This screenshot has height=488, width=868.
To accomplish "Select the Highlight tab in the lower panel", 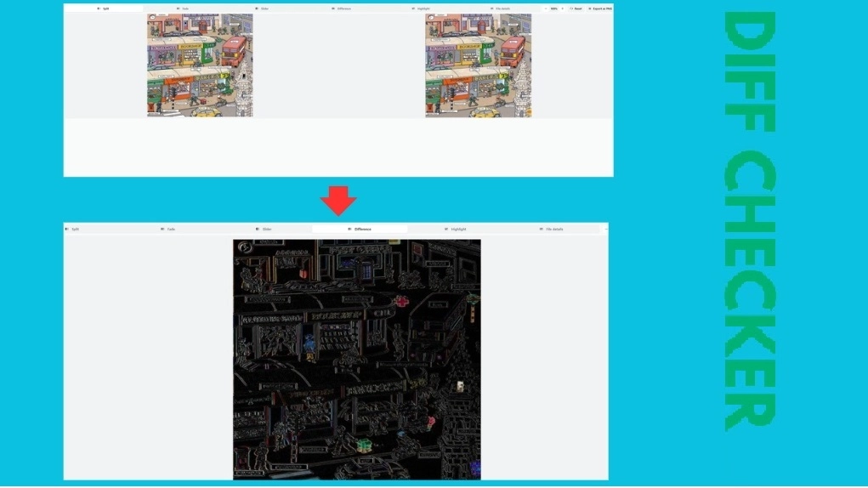I will [x=456, y=230].
